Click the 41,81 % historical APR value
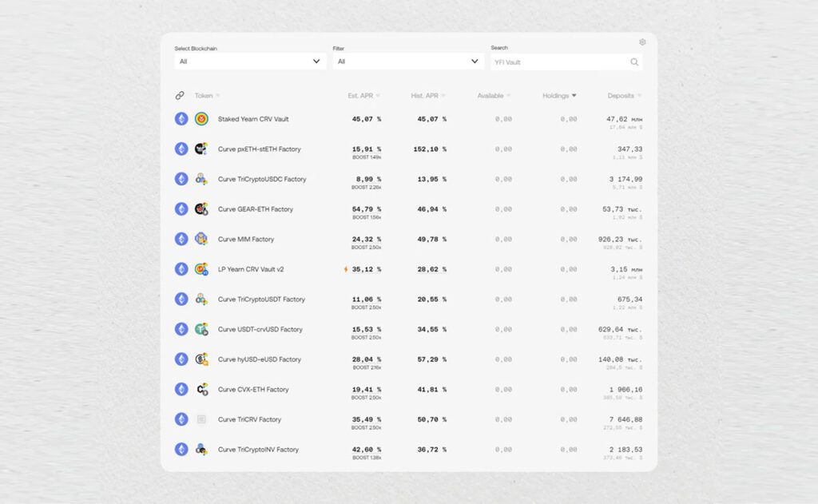Image resolution: width=818 pixels, height=504 pixels. pyautogui.click(x=431, y=389)
